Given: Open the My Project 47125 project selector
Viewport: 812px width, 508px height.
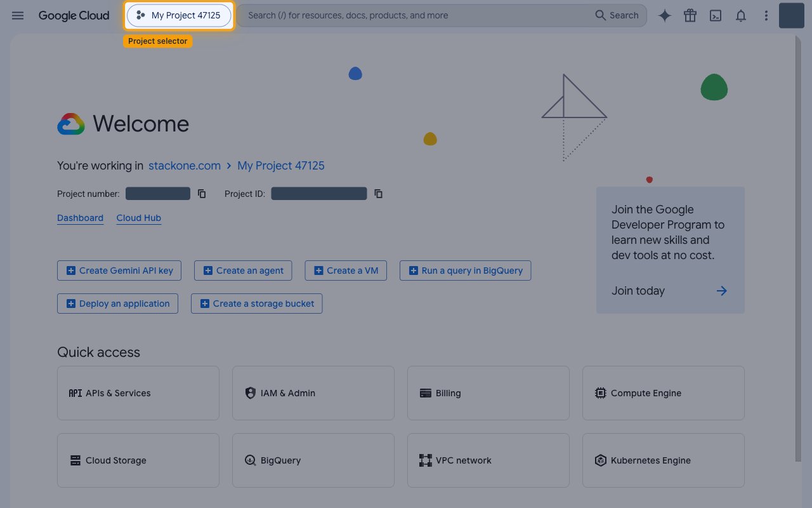Looking at the screenshot, I should 179,15.
